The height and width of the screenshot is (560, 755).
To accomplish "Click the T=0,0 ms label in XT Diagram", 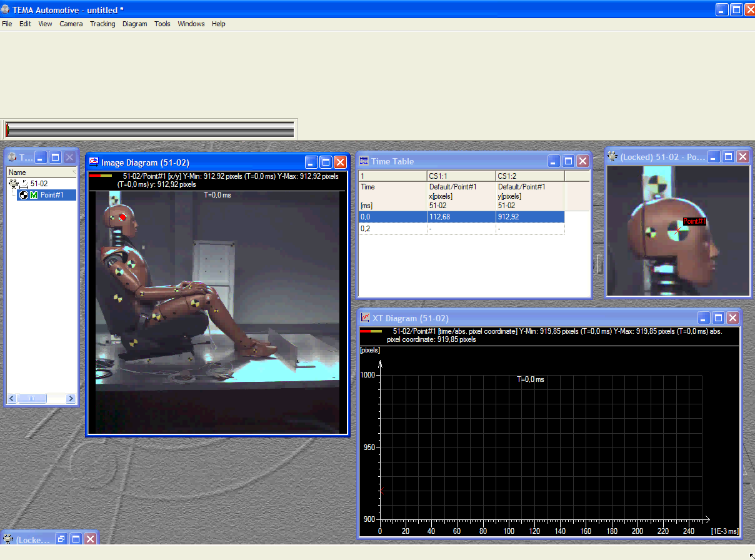I will pos(530,379).
